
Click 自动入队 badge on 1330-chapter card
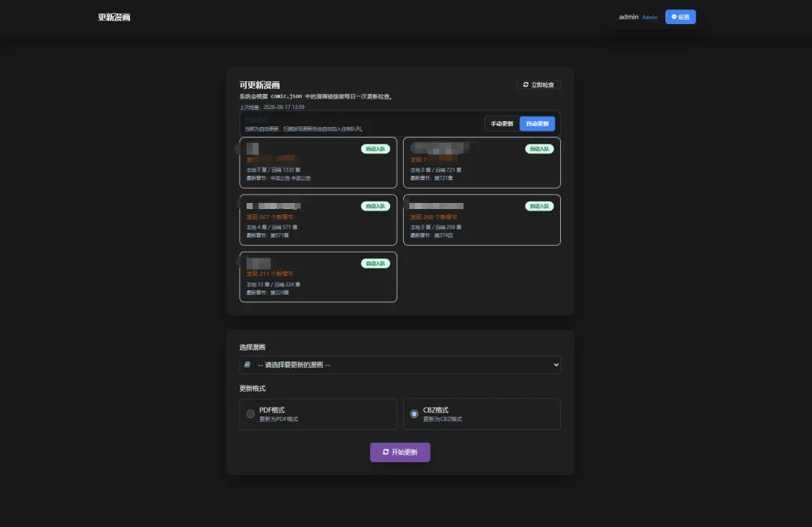coord(375,149)
